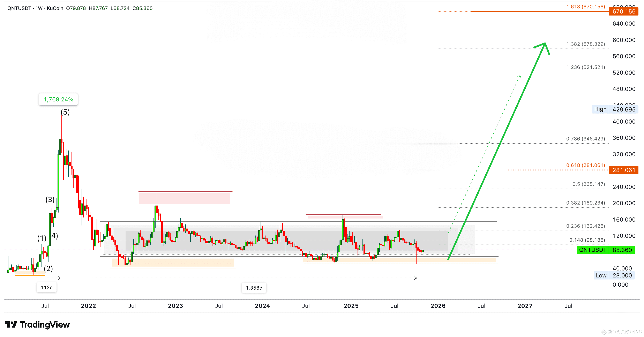Select the 1.618 (670.156) Fibonacci label
The width and height of the screenshot is (644, 337).
tap(585, 7)
